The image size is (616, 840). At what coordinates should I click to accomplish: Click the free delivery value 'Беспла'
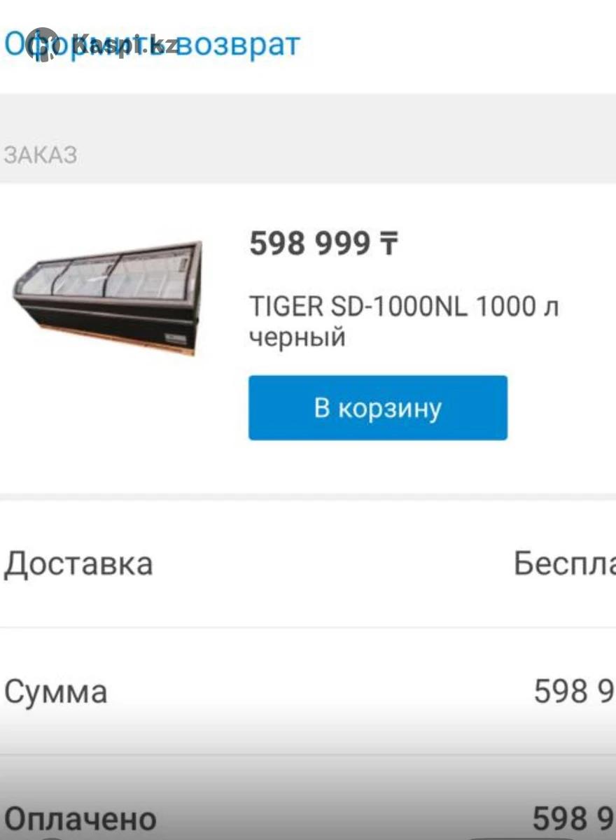[x=564, y=563]
